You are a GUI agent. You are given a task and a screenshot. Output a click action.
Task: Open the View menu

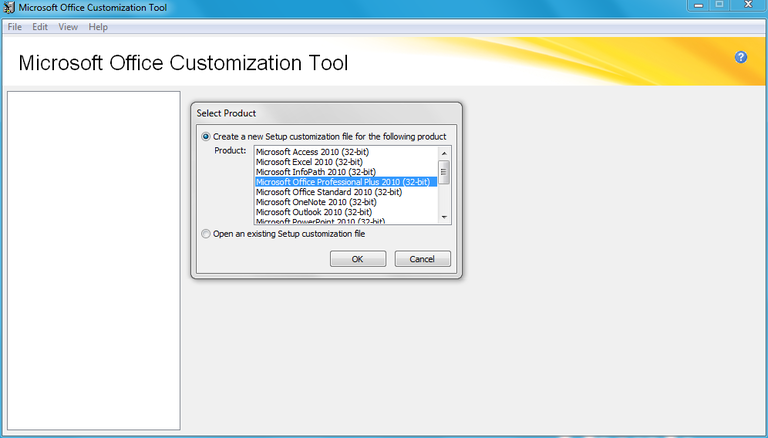pyautogui.click(x=68, y=27)
